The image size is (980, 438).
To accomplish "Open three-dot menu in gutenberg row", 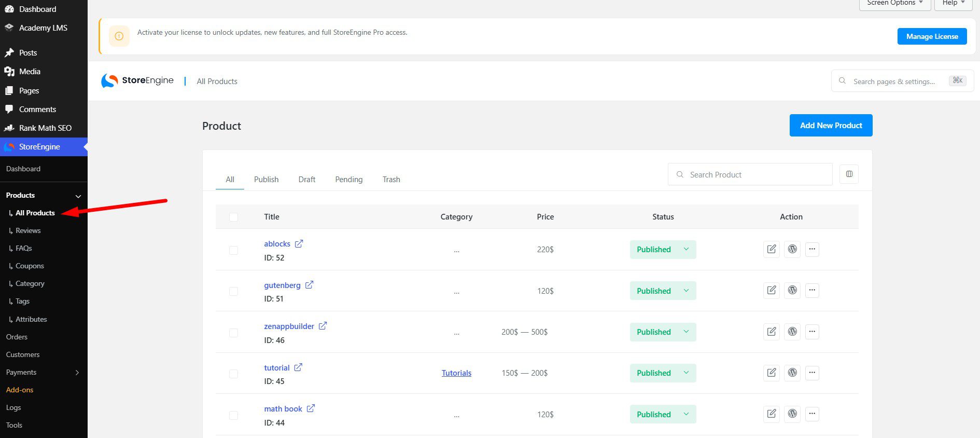I will (x=812, y=290).
